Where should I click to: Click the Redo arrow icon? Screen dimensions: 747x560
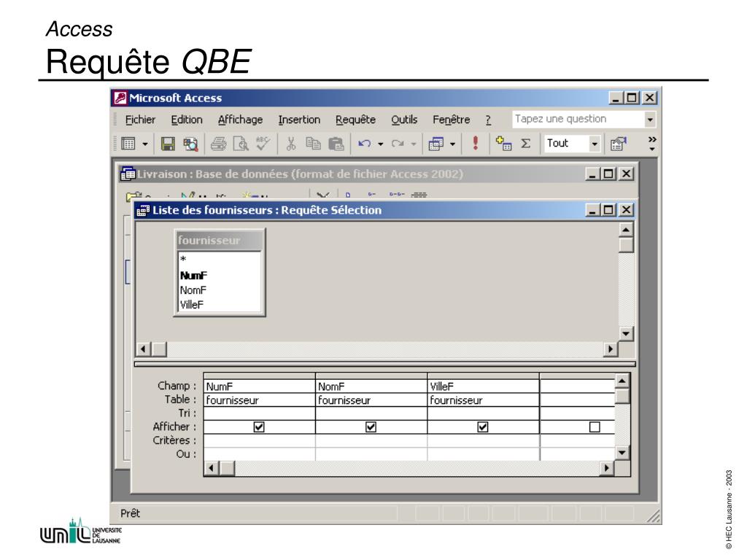[398, 144]
